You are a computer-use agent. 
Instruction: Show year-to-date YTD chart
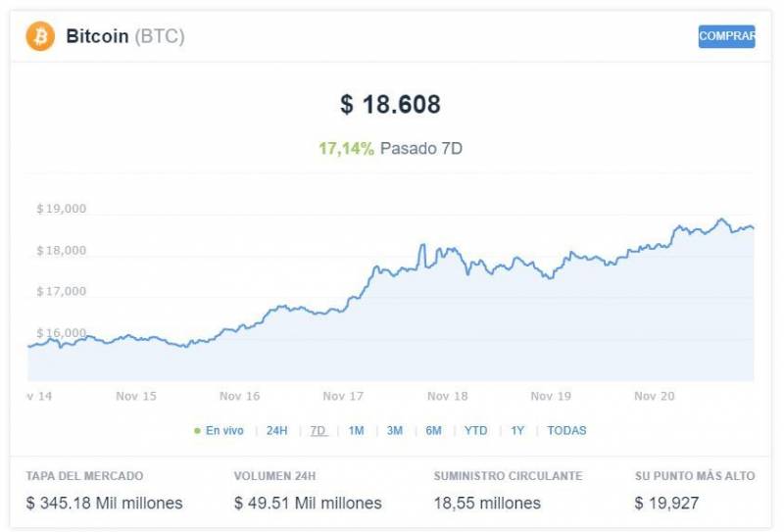pyautogui.click(x=475, y=430)
